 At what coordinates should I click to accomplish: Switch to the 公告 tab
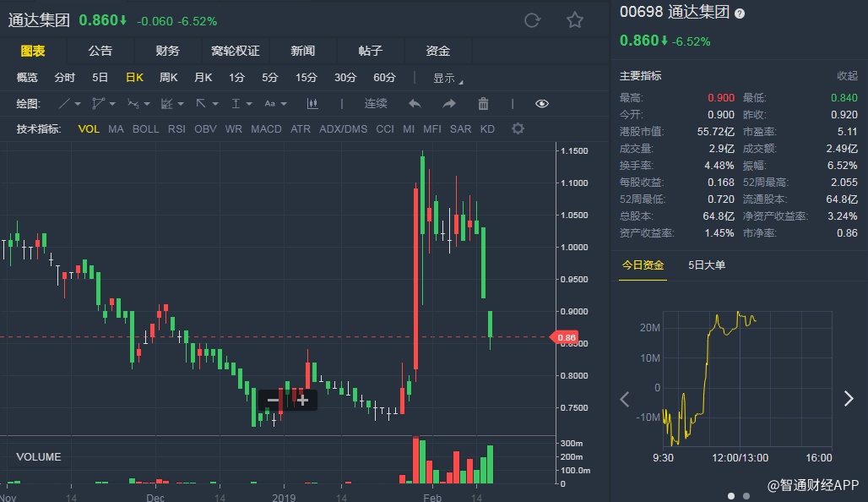[x=100, y=51]
